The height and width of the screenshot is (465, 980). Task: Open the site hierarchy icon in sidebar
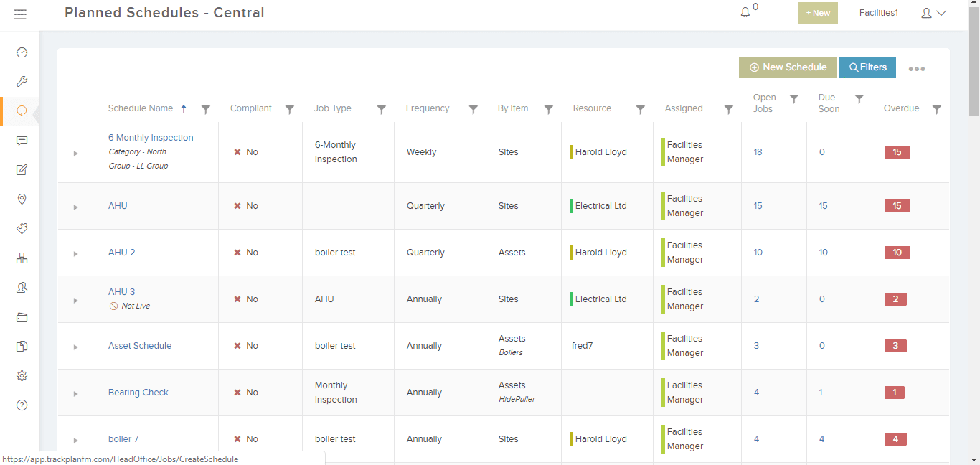(x=22, y=258)
